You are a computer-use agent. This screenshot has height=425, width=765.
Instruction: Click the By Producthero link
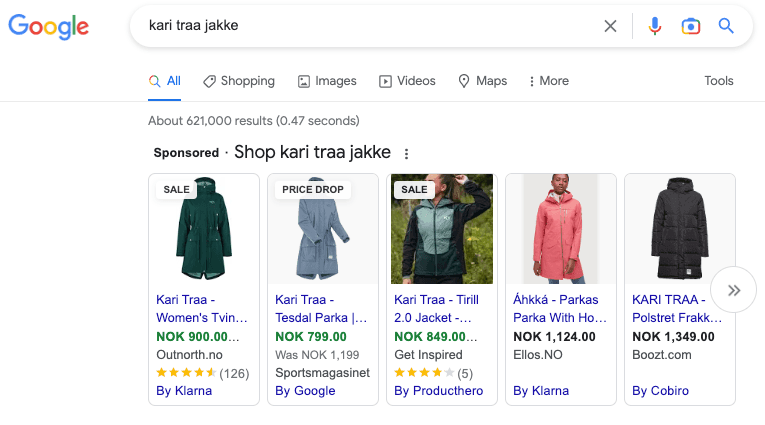tap(439, 391)
